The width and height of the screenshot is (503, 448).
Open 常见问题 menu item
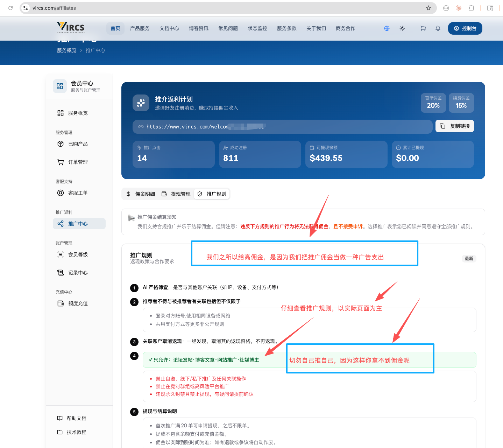[x=228, y=28]
